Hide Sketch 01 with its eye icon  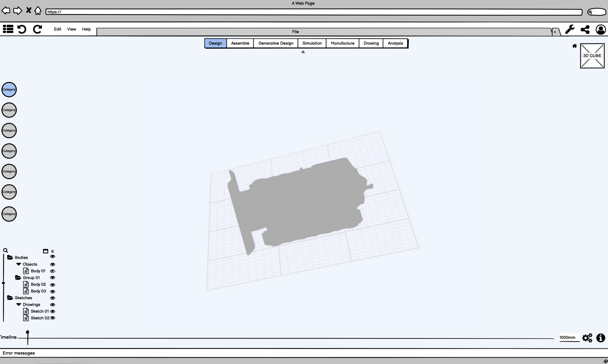53,311
